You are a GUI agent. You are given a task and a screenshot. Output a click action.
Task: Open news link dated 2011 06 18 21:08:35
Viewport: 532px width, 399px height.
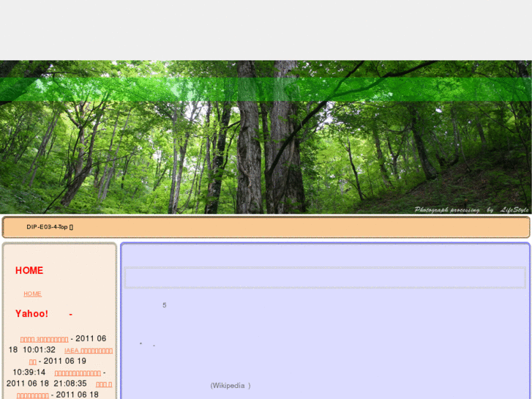(78, 373)
